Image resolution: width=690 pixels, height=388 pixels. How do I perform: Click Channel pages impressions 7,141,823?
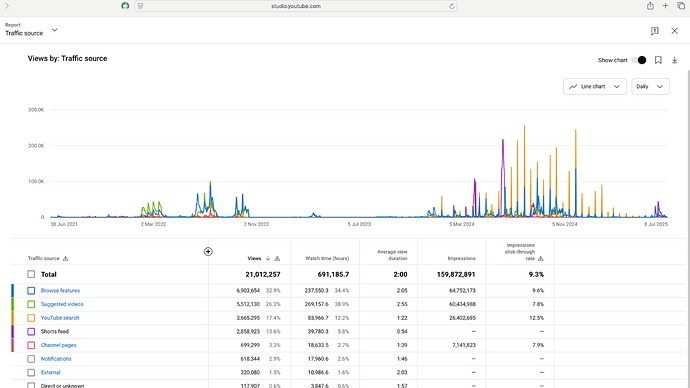(464, 345)
